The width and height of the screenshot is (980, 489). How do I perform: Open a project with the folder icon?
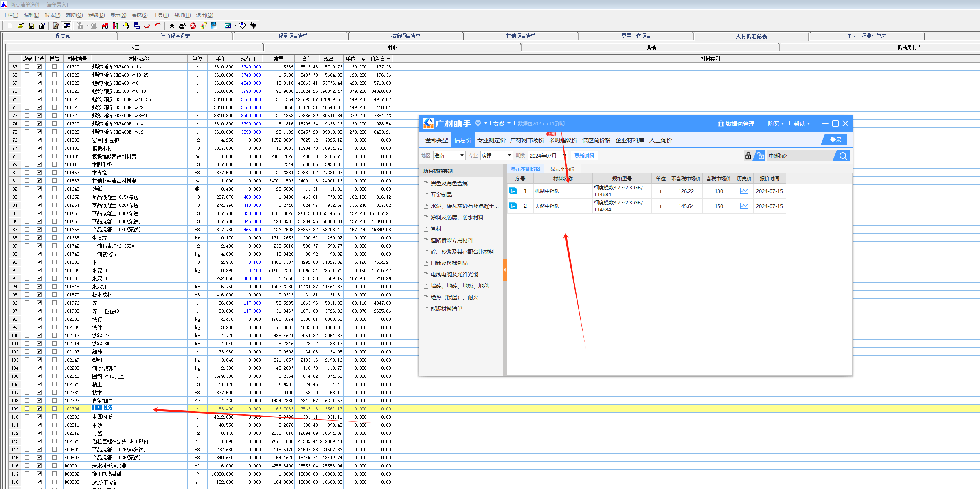tap(20, 26)
